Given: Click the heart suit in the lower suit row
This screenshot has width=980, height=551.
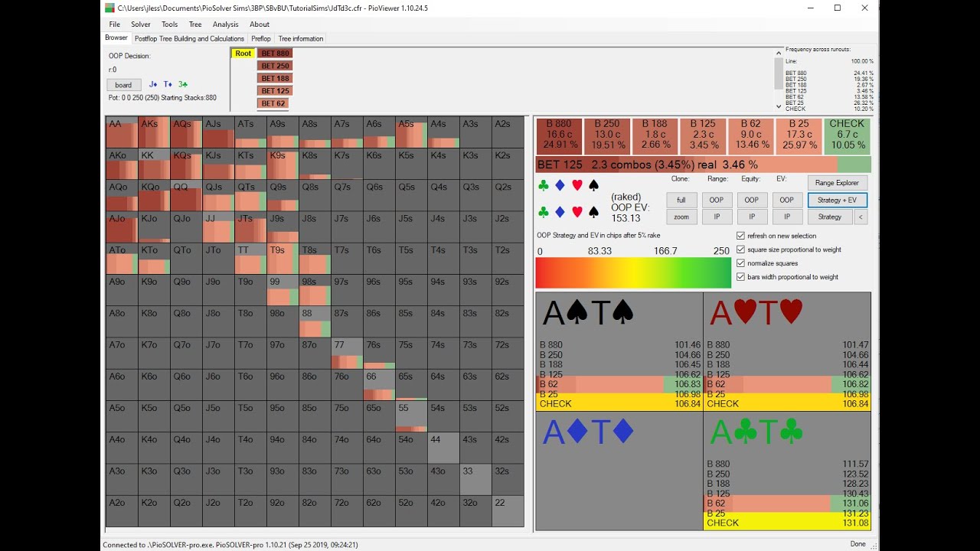Looking at the screenshot, I should tap(577, 211).
